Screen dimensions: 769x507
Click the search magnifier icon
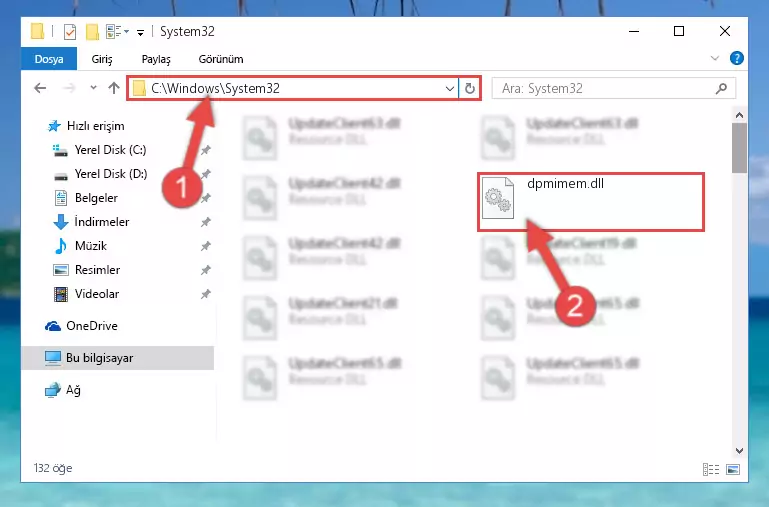(x=721, y=89)
